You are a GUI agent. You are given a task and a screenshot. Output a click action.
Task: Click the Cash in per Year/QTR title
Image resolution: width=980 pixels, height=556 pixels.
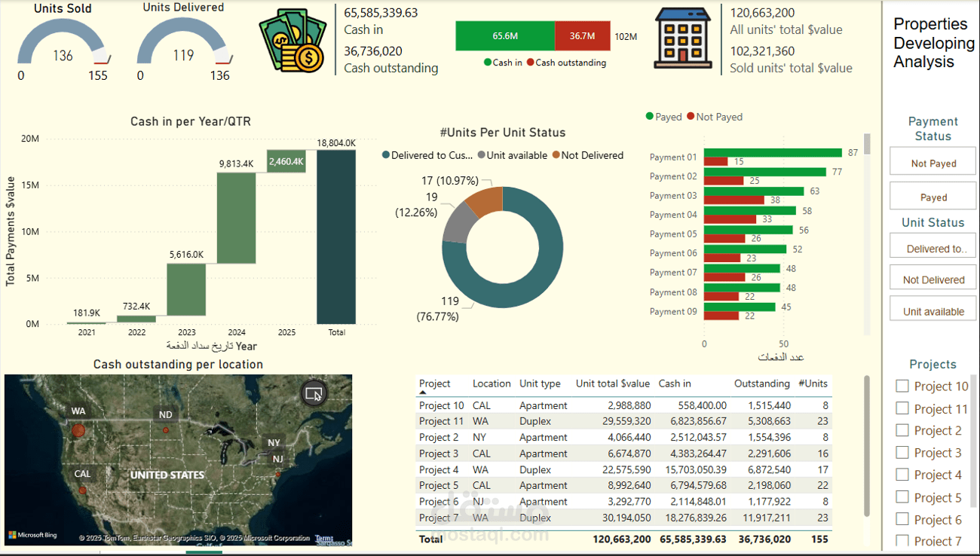[191, 121]
